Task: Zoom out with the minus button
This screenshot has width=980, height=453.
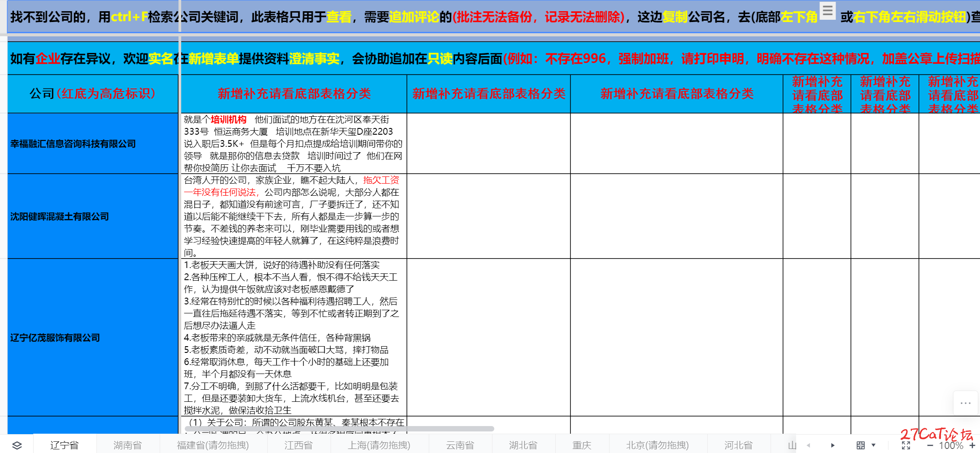Action: tap(930, 445)
